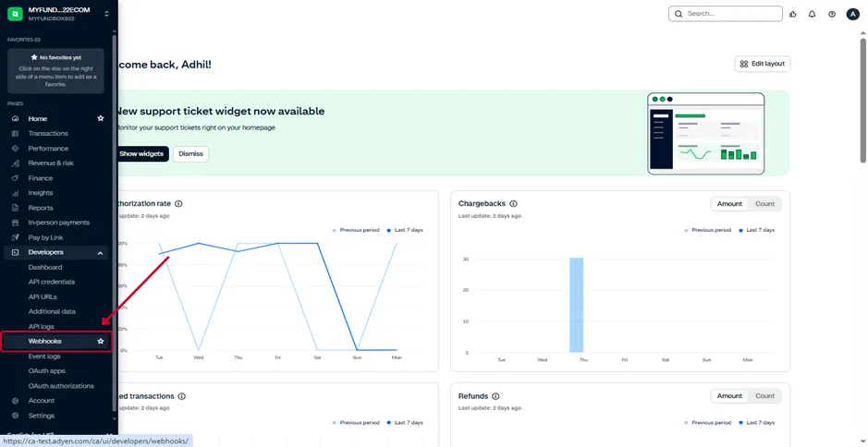868x447 pixels.
Task: Select Amount in Chargebacks widget
Action: (x=729, y=203)
